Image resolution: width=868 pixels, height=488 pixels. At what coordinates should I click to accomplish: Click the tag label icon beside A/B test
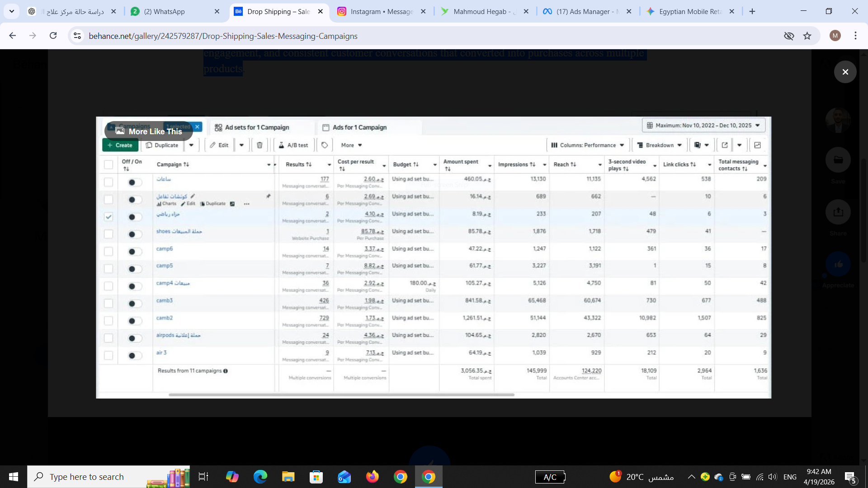click(x=325, y=145)
